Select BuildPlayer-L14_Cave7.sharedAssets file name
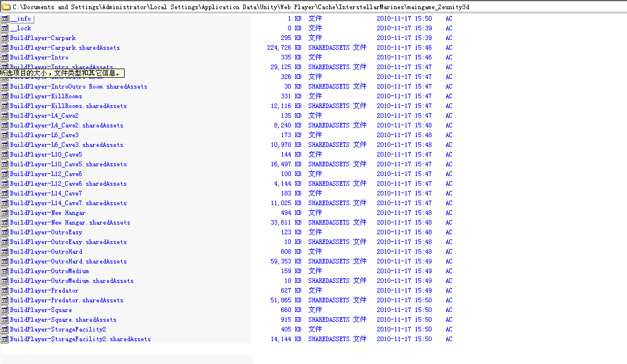 coord(68,203)
